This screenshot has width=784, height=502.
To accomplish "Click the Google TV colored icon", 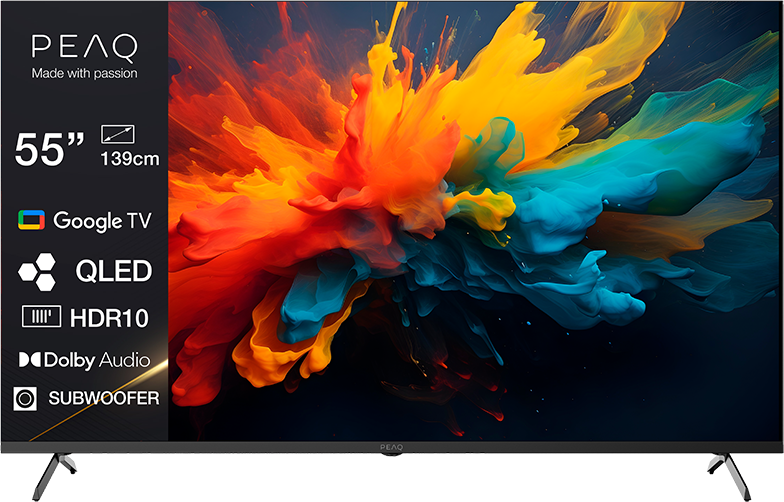I will [32, 220].
